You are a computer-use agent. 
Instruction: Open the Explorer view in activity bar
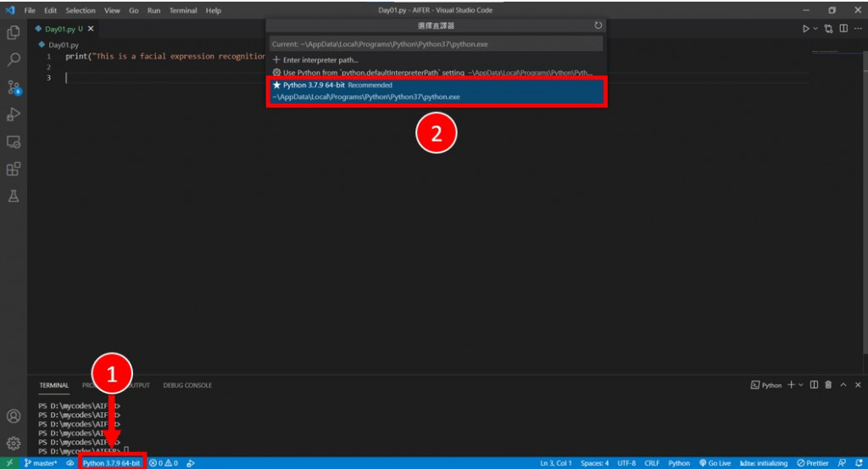tap(14, 33)
